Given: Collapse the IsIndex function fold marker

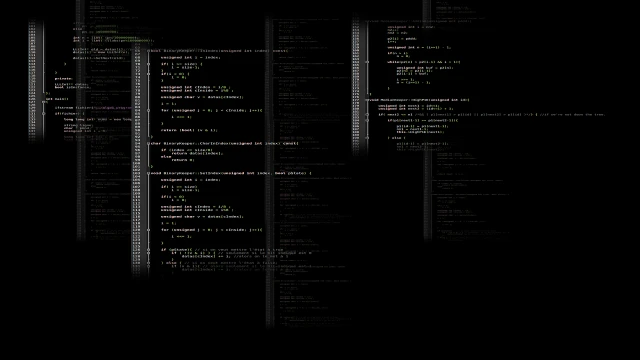Looking at the screenshot, I should (x=148, y=51).
